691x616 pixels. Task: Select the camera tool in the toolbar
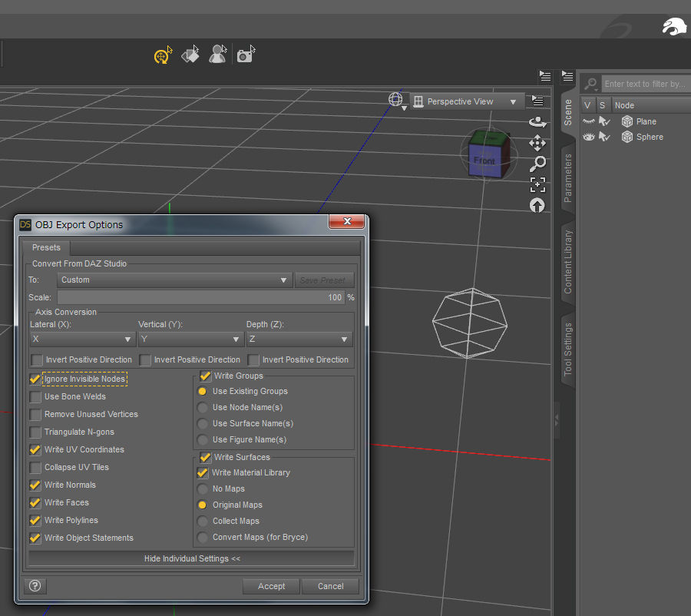pos(245,55)
